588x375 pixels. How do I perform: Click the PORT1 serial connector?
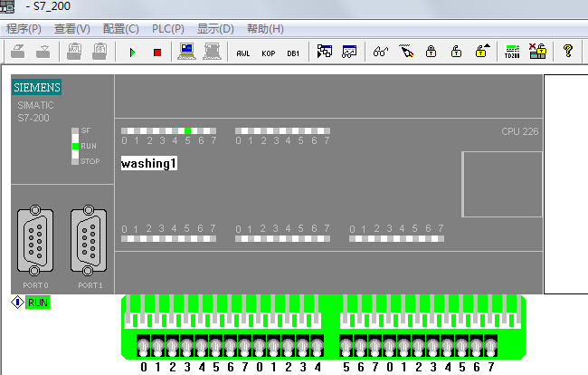pos(89,240)
